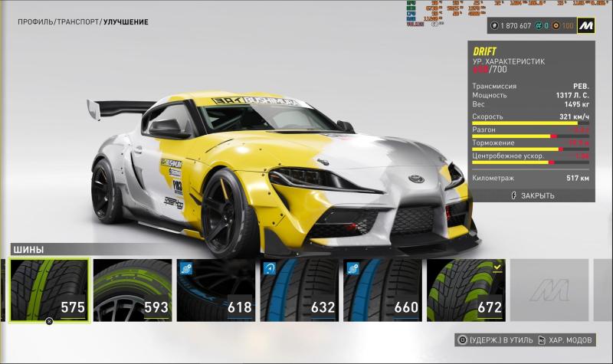Click the equipped checkmark on tire 672
The height and width of the screenshot is (364, 613).
pyautogui.click(x=497, y=267)
